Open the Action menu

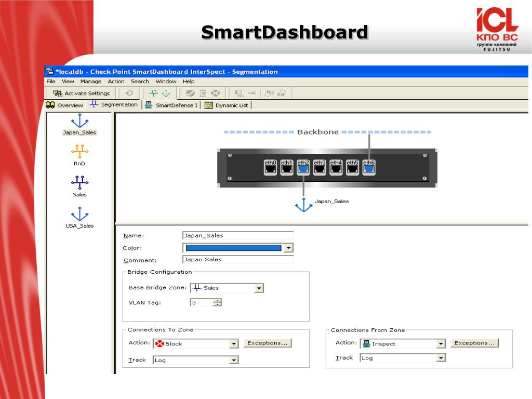(x=116, y=82)
